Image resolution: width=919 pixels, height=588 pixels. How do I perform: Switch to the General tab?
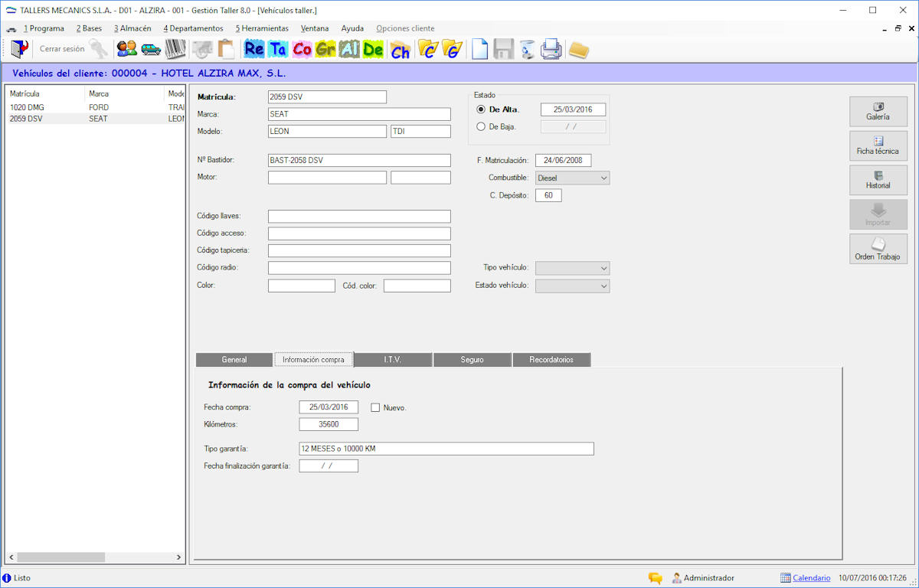coord(234,360)
